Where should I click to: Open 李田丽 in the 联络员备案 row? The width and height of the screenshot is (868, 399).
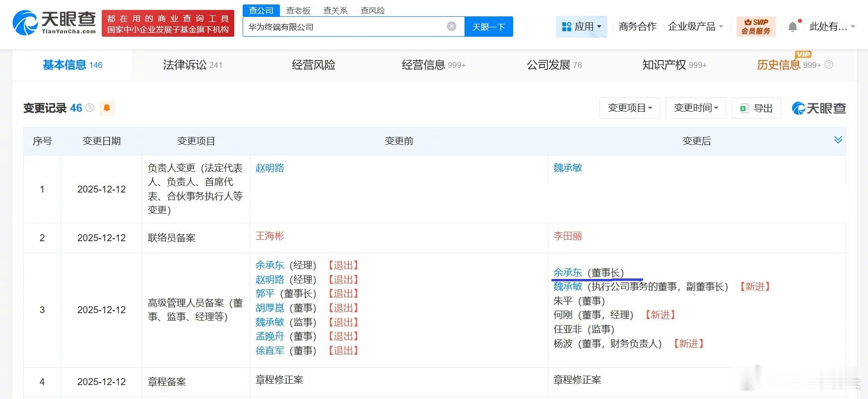(x=568, y=236)
